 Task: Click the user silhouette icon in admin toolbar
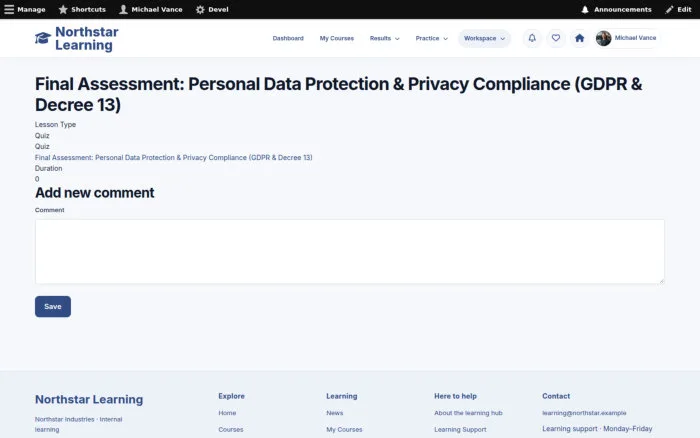point(123,9)
